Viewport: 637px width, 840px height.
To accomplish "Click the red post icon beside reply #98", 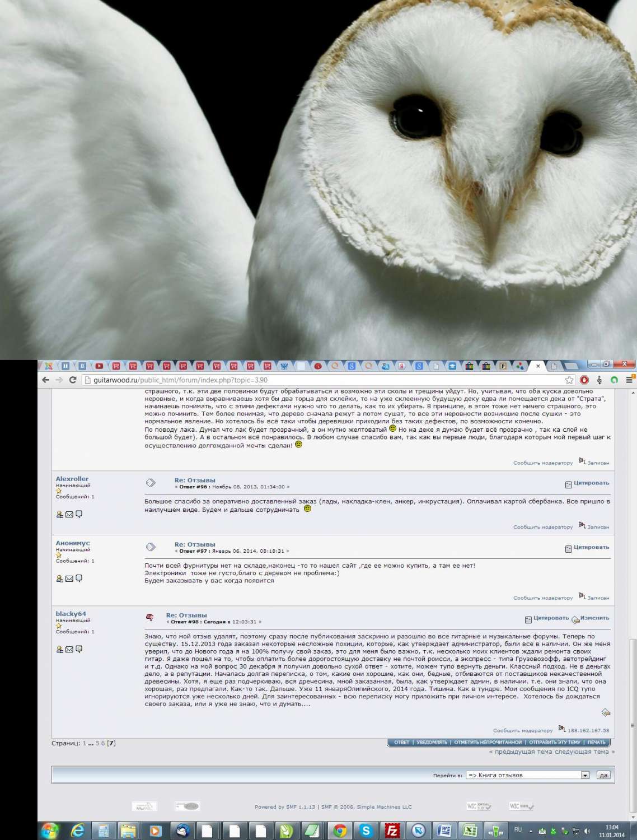I will 150,617.
